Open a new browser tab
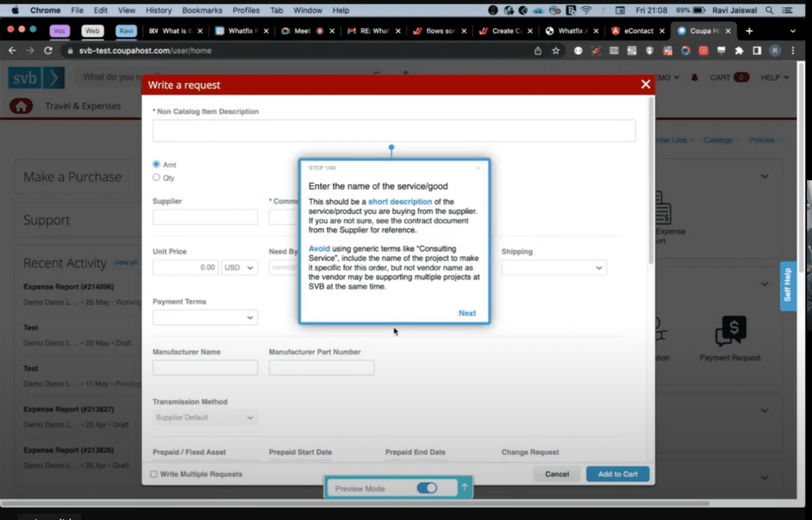Viewport: 812px width, 520px height. click(749, 31)
